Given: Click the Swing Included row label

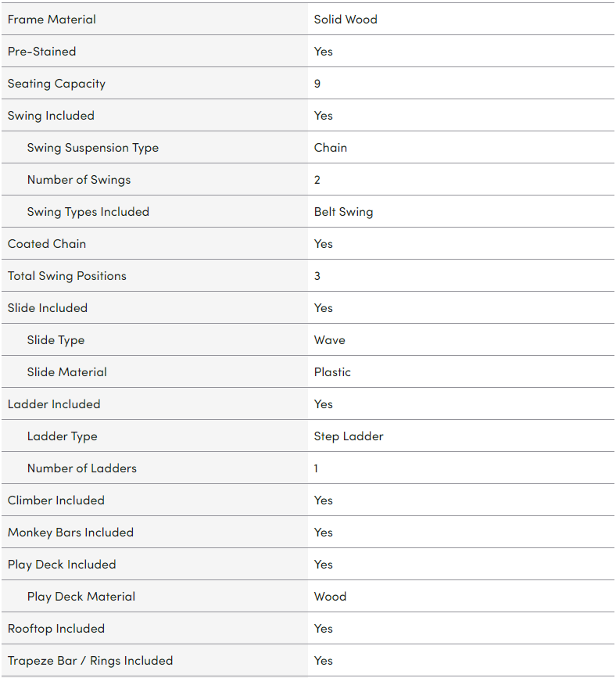Looking at the screenshot, I should pos(51,116).
